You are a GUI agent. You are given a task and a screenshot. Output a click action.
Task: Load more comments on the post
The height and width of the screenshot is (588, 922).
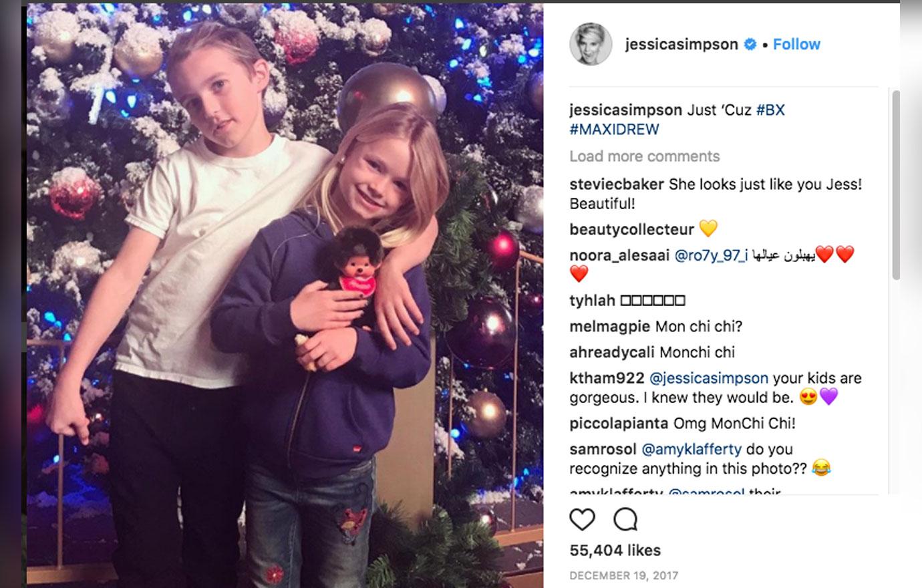(x=645, y=156)
